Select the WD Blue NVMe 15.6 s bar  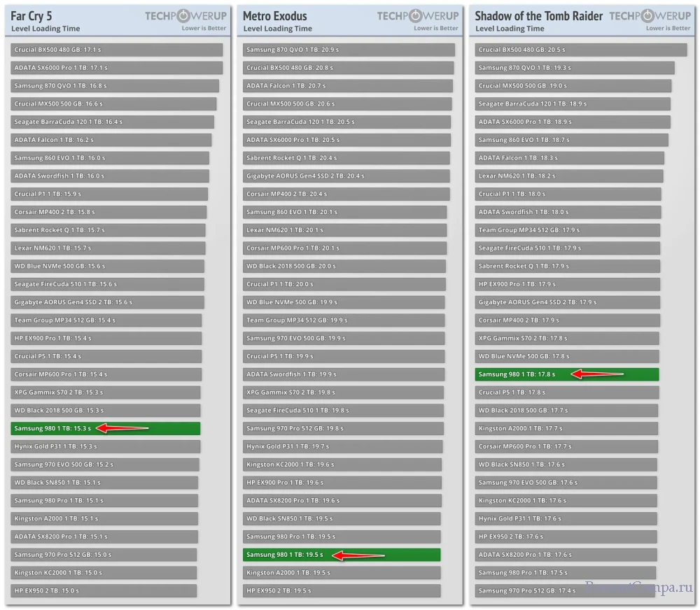107,266
